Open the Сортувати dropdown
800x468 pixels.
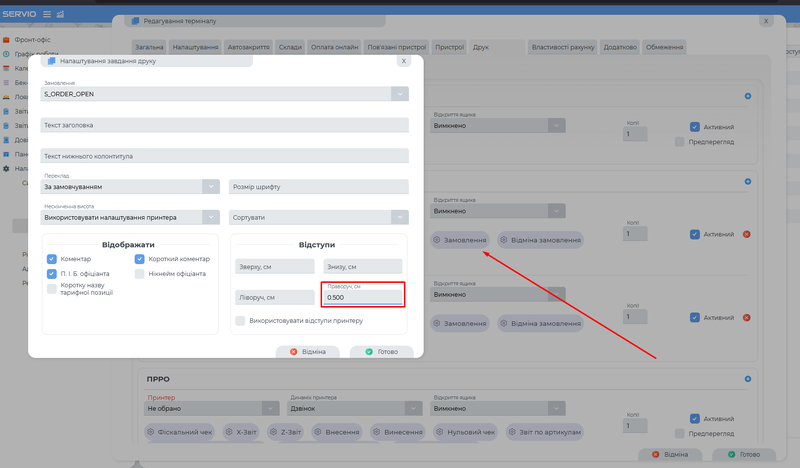(400, 216)
